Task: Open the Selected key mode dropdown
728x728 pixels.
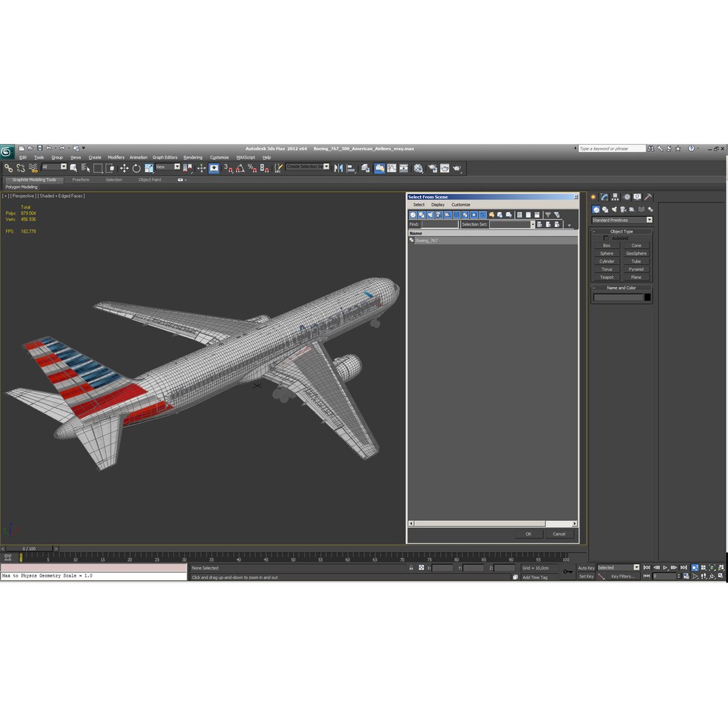Action: (618, 568)
